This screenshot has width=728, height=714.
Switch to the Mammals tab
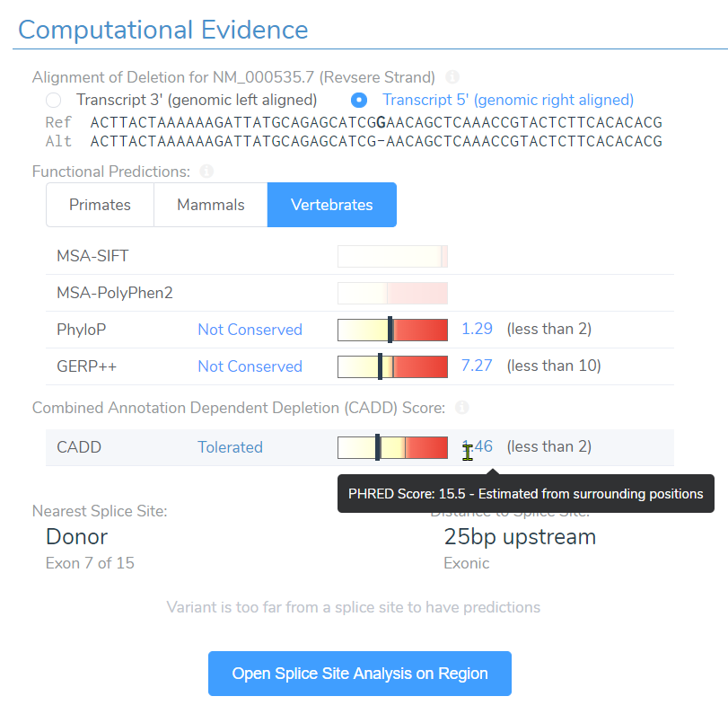[210, 205]
